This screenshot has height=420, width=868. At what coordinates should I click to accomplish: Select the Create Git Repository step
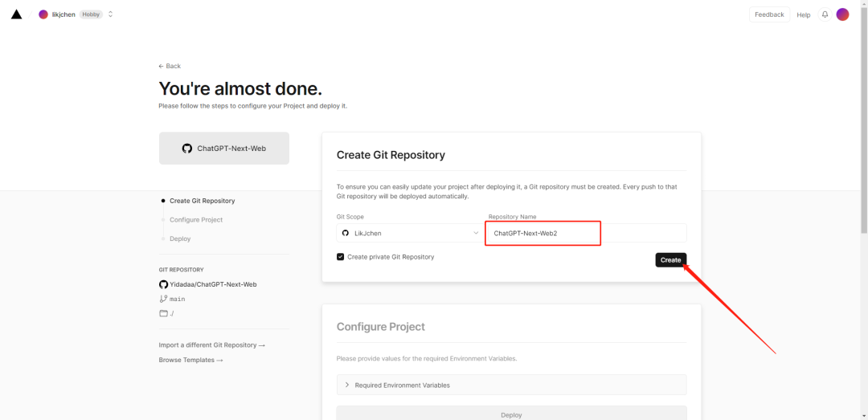(x=202, y=201)
